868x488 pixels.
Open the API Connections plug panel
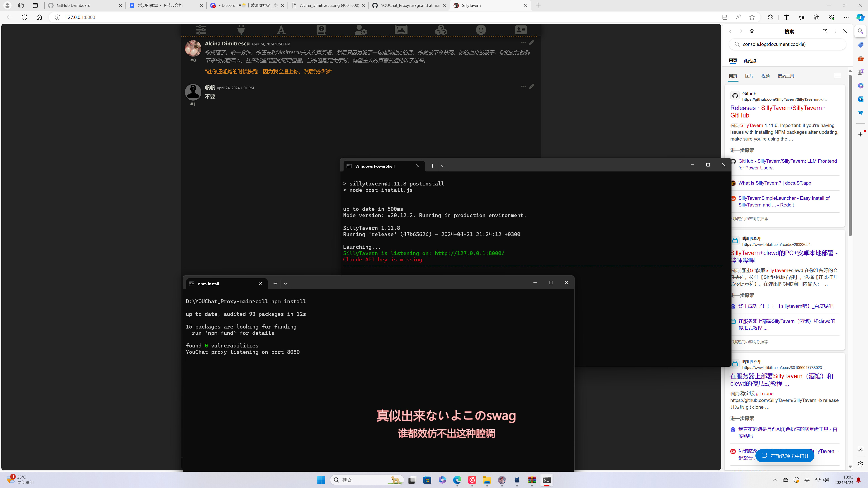(x=241, y=30)
